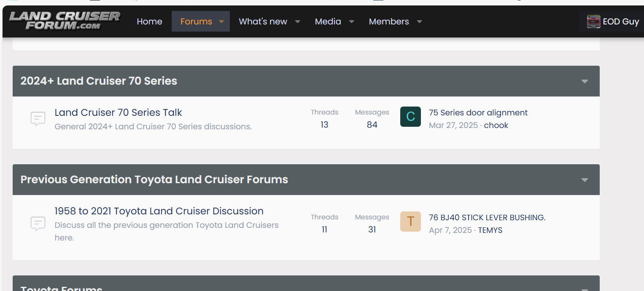Expand the Forums dropdown arrow
Viewport: 644px width, 291px height.
221,22
